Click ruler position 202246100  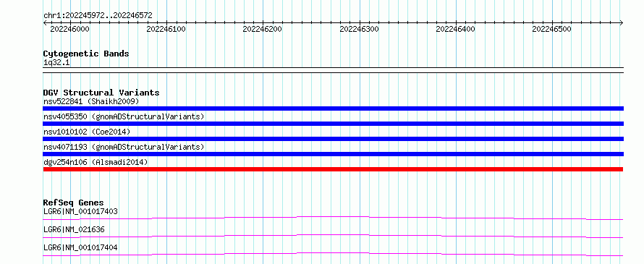point(166,29)
